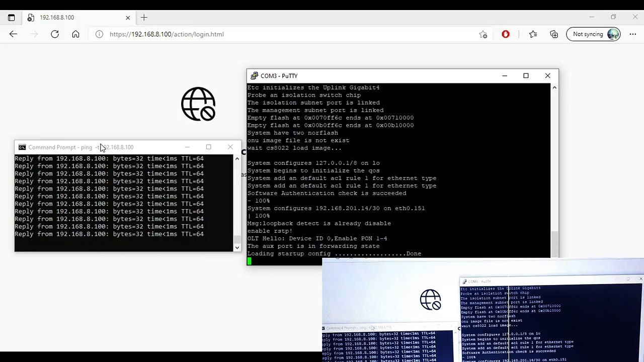The image size is (644, 362).
Task: Close the 192.168.8.100 browser tab
Action: 128,18
